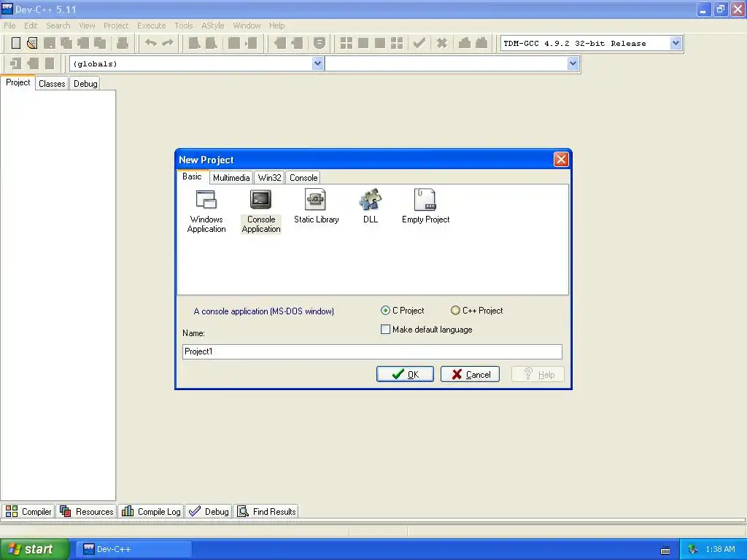Expand the (globals) scope dropdown
Viewport: 747px width, 560px height.
pos(318,63)
